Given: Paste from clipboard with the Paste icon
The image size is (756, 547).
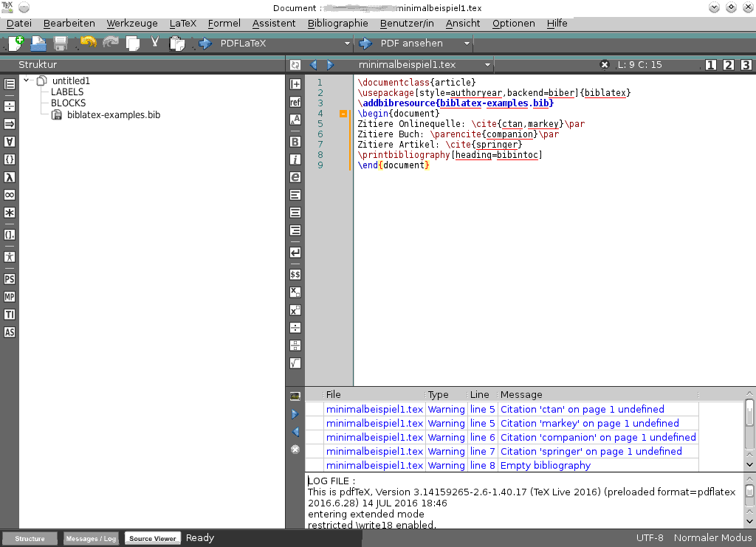Looking at the screenshot, I should pyautogui.click(x=177, y=44).
